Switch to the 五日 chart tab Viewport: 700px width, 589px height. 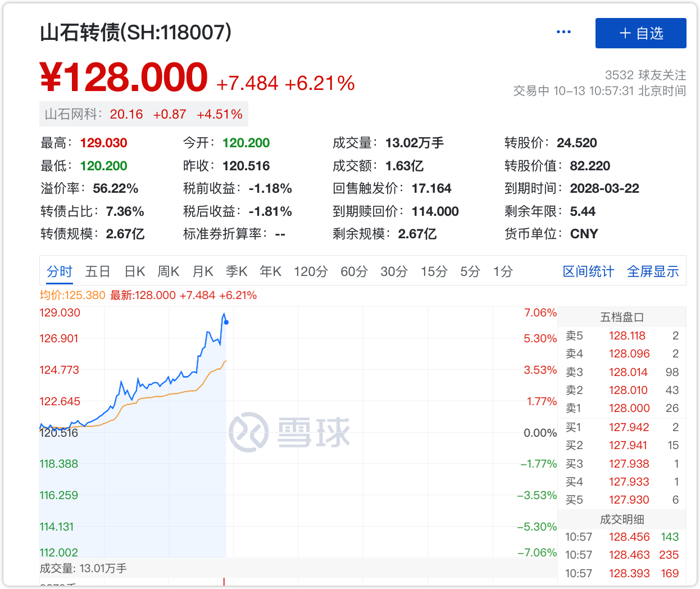click(x=97, y=272)
